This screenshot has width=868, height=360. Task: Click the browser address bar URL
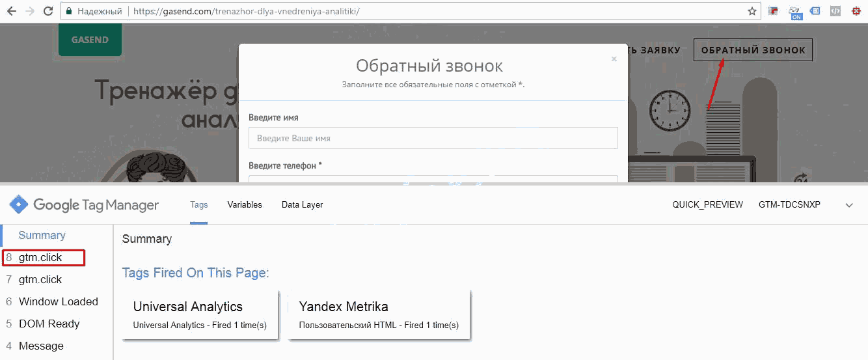247,12
